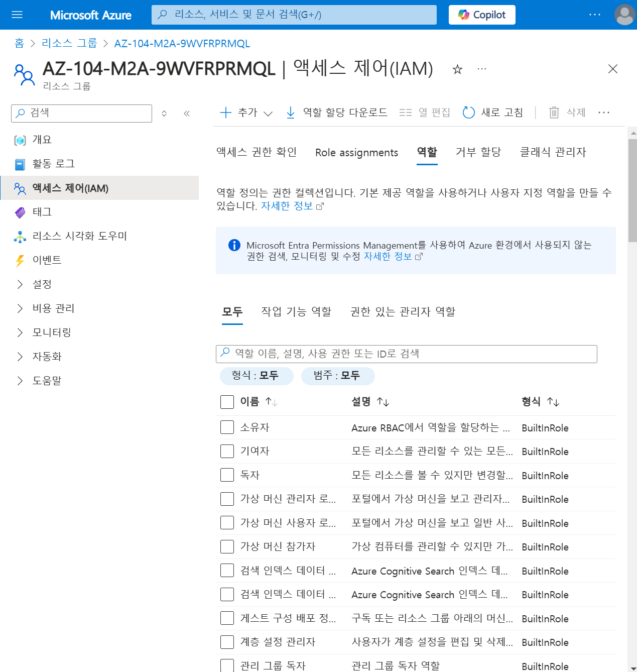Sort by 이름 column arrows
The image size is (637, 672).
coord(272,402)
